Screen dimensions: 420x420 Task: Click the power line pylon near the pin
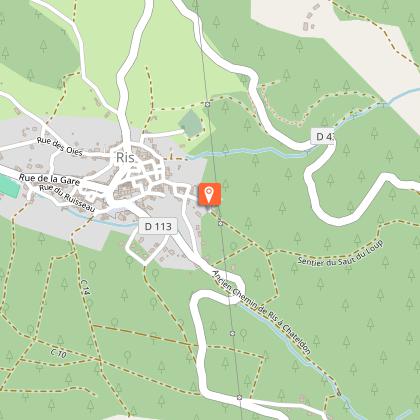coord(220,223)
